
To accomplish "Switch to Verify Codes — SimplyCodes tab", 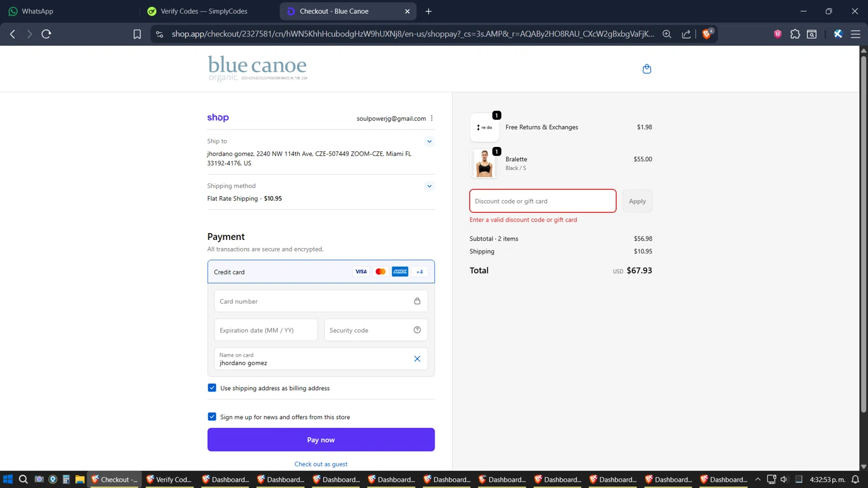I will [210, 11].
